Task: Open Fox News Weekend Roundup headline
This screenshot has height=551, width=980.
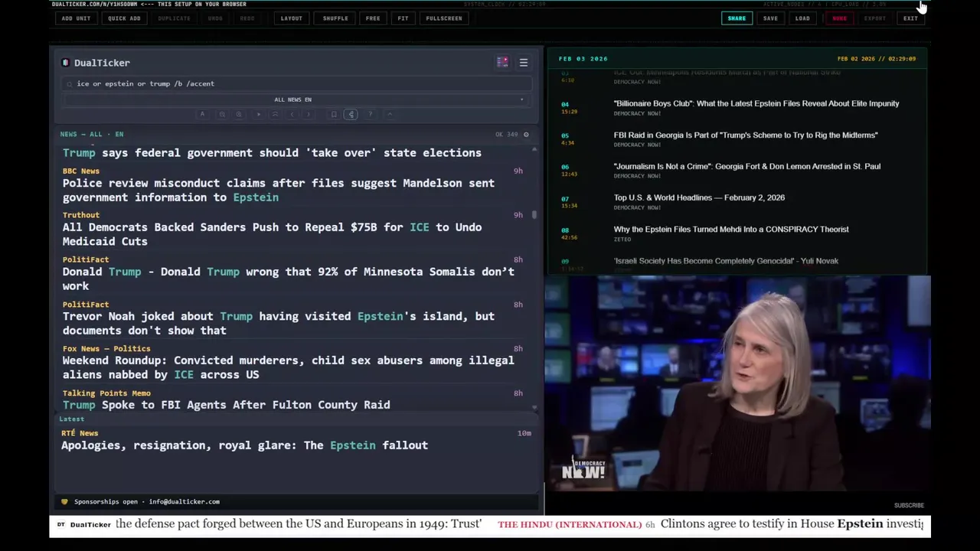Action: point(289,367)
